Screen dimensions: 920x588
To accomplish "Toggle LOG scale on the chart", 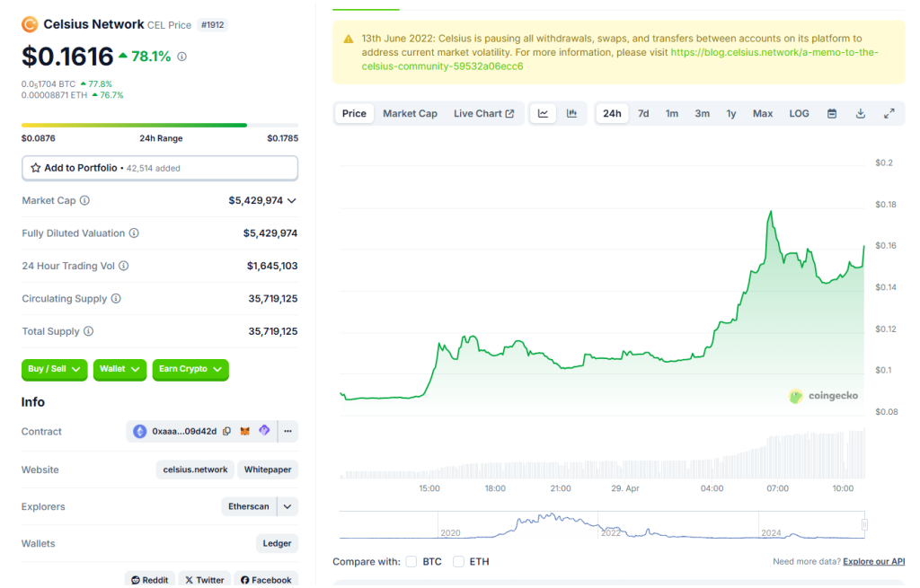I will coord(799,113).
